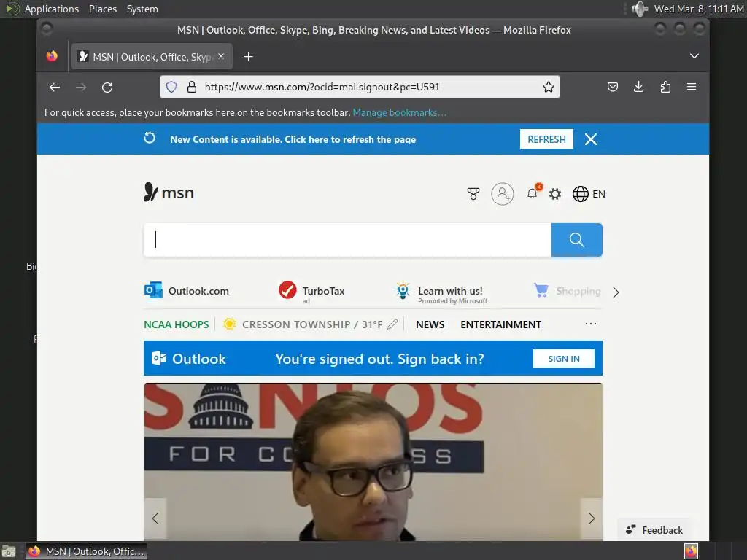
Task: Open the Outlook logo on blue banner
Action: (x=189, y=359)
